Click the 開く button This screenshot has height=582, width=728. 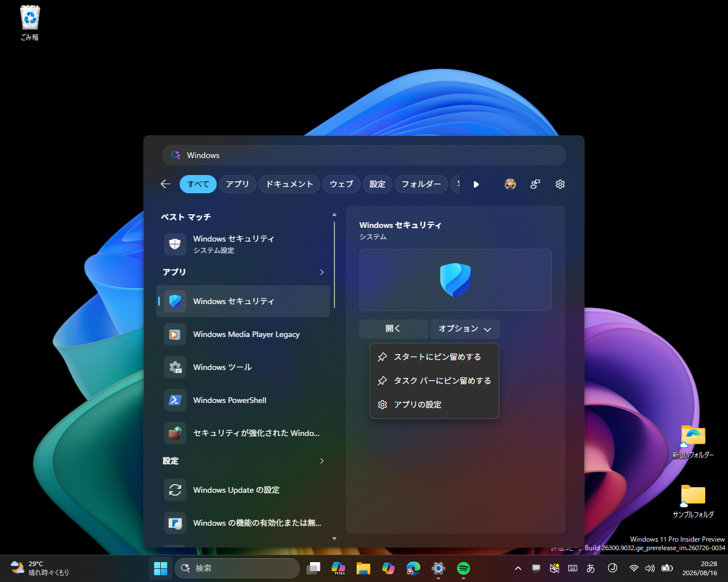[394, 329]
